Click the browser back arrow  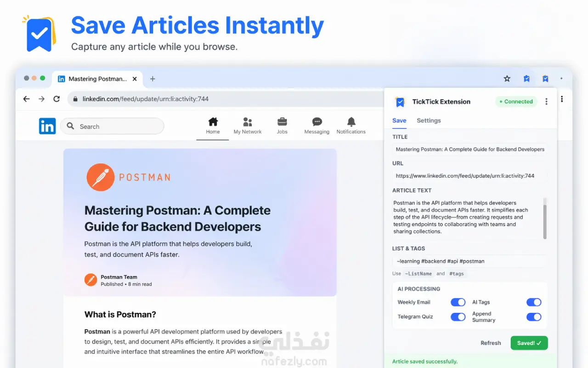click(x=26, y=99)
